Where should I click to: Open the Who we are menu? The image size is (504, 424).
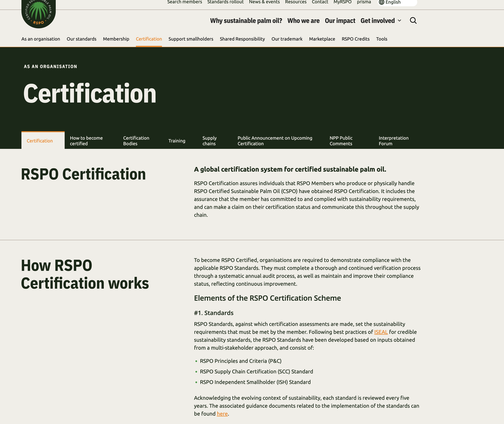tap(303, 21)
